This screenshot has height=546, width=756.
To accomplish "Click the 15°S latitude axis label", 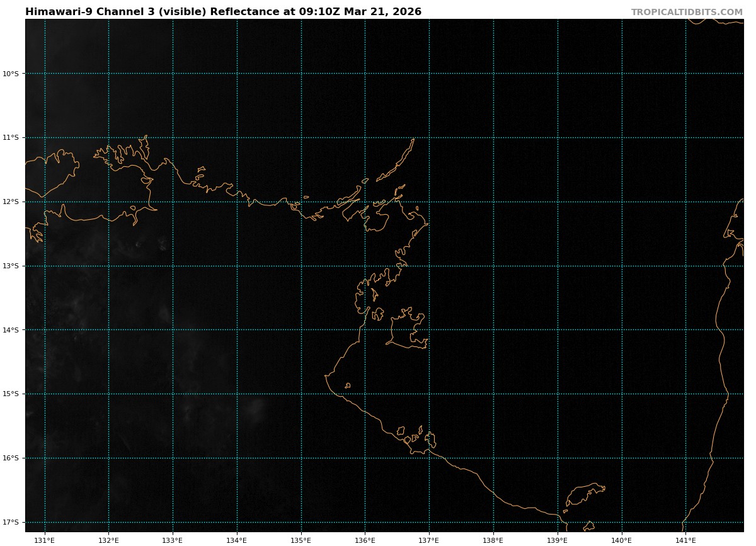I will click(11, 394).
